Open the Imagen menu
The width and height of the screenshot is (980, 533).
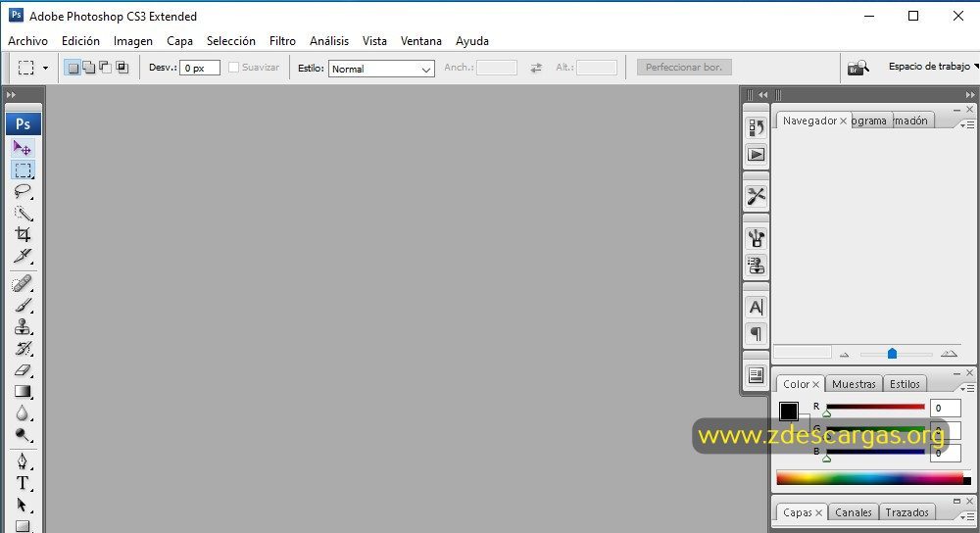tap(132, 41)
